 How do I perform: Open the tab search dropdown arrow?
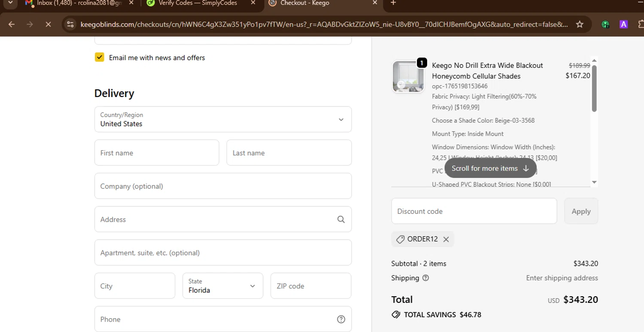point(10,3)
